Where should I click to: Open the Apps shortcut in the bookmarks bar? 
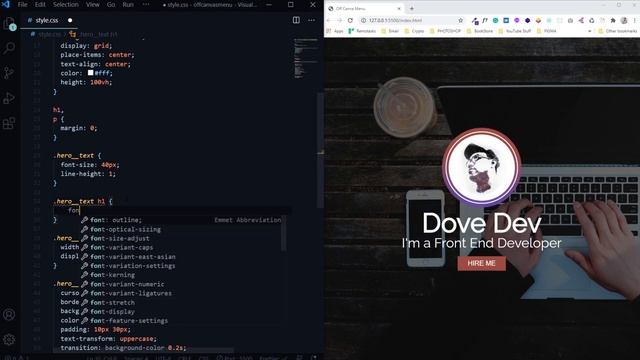335,31
